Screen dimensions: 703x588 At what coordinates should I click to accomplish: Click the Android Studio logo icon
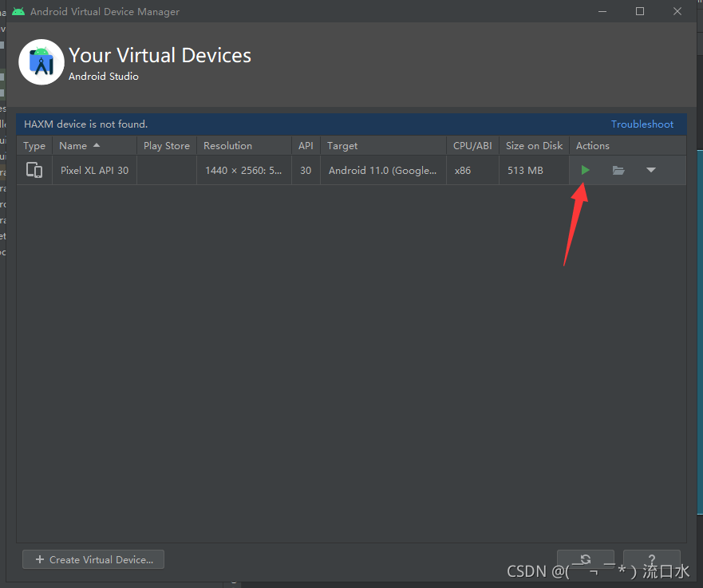[41, 62]
